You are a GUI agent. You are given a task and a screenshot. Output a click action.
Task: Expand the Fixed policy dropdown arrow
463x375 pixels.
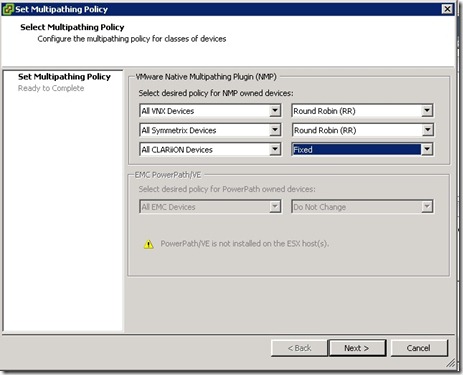coord(427,149)
